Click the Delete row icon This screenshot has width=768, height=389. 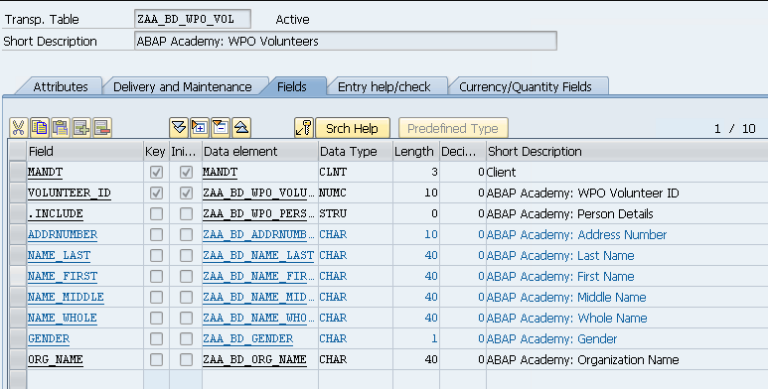(x=102, y=128)
